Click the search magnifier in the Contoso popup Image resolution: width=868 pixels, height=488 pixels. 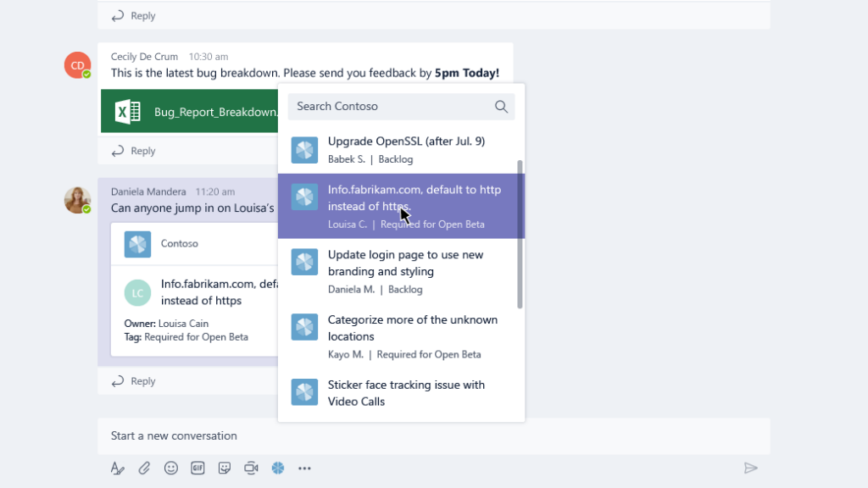coord(501,107)
